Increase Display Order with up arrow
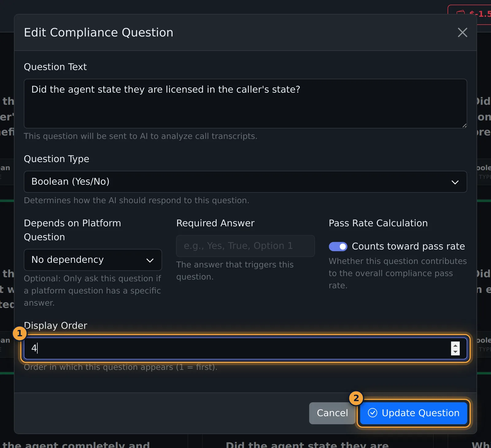Image resolution: width=491 pixels, height=448 pixels. click(455, 345)
